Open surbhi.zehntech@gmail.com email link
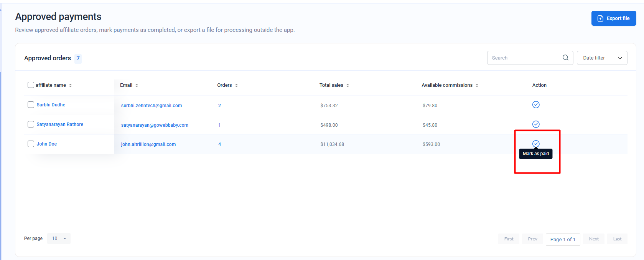Screen dimensions: 644x260 pyautogui.click(x=152, y=106)
